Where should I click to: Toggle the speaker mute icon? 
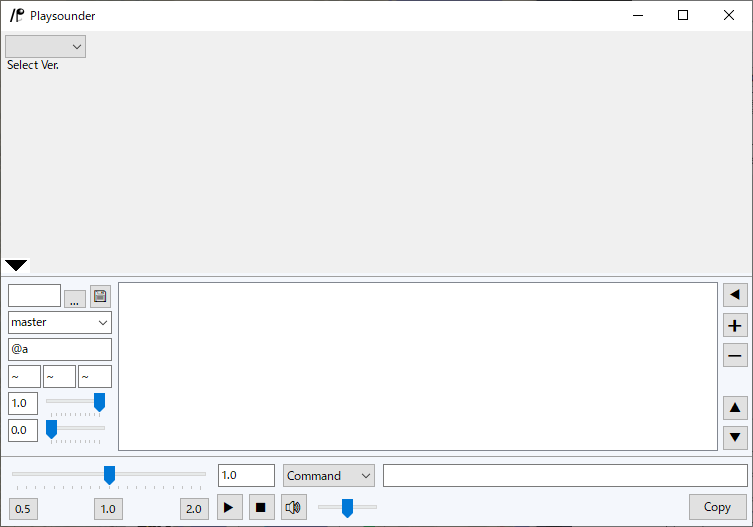click(293, 507)
